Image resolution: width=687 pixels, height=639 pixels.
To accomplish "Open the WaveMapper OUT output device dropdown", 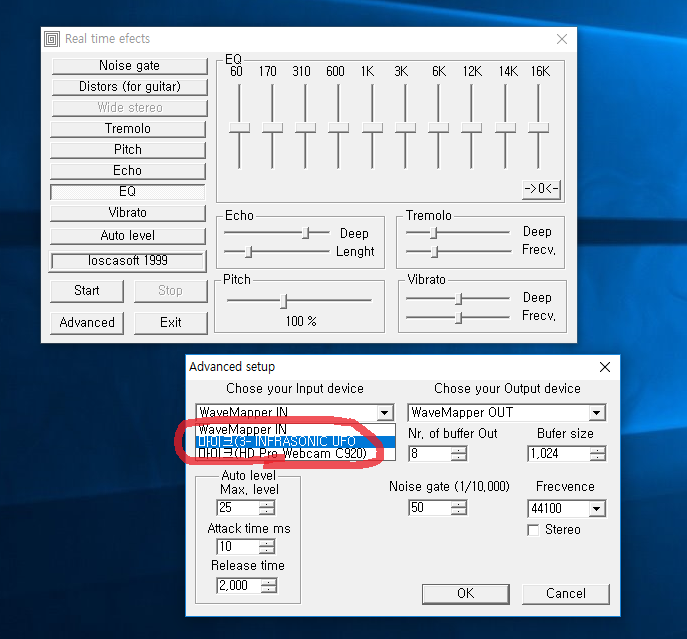I will point(507,413).
